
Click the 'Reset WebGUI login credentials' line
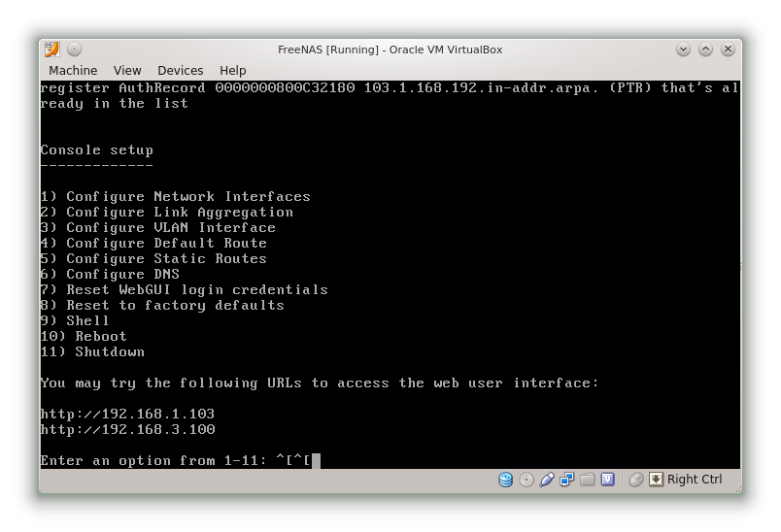(185, 289)
